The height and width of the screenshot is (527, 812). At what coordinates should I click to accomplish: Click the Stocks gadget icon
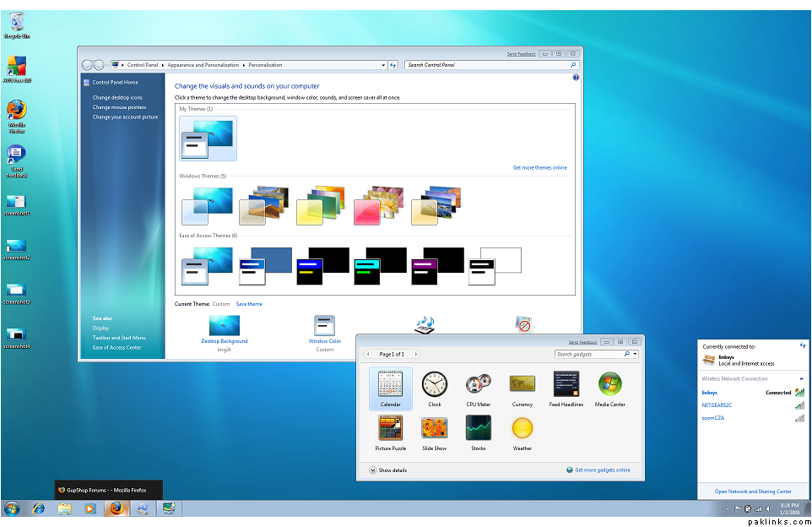pyautogui.click(x=479, y=429)
